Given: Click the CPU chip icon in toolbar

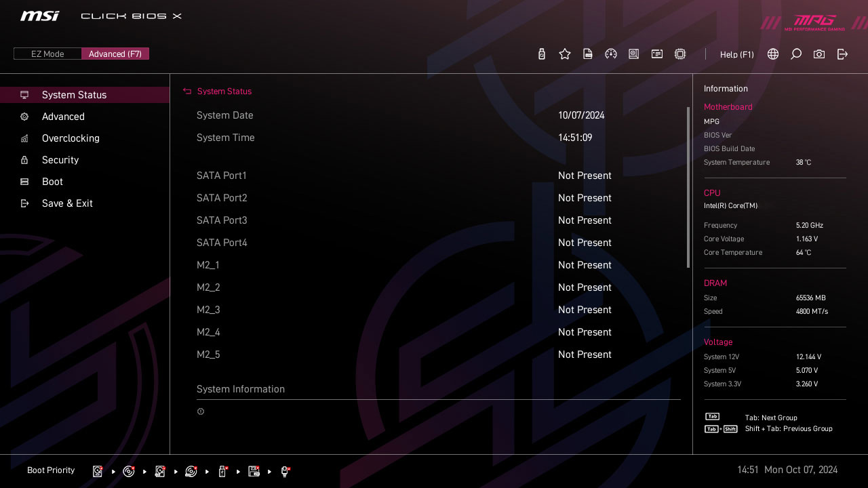Looking at the screenshot, I should point(680,54).
